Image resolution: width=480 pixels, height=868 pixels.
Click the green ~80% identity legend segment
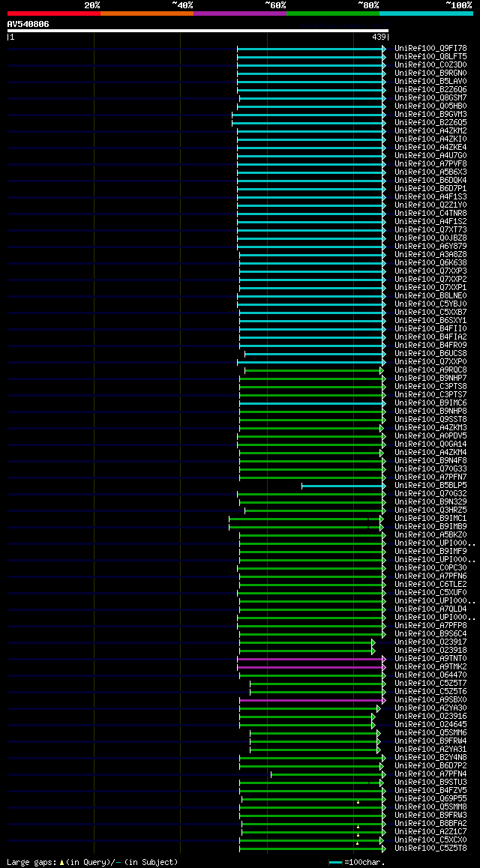click(x=333, y=13)
